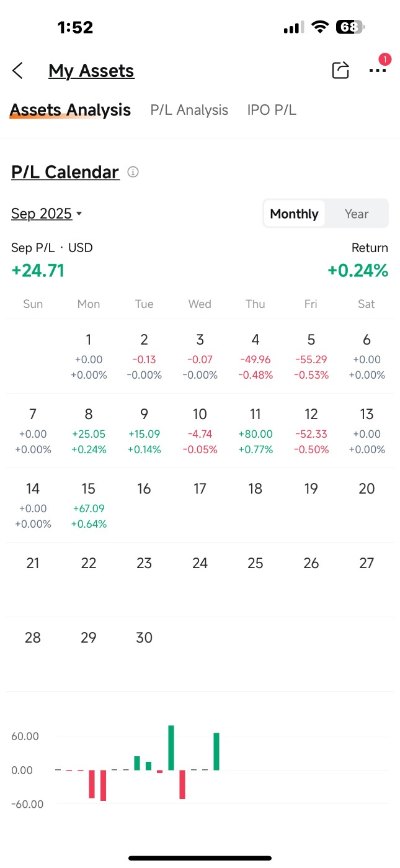Viewport: 400px width, 868px height.
Task: Open the share export icon
Action: (x=340, y=70)
